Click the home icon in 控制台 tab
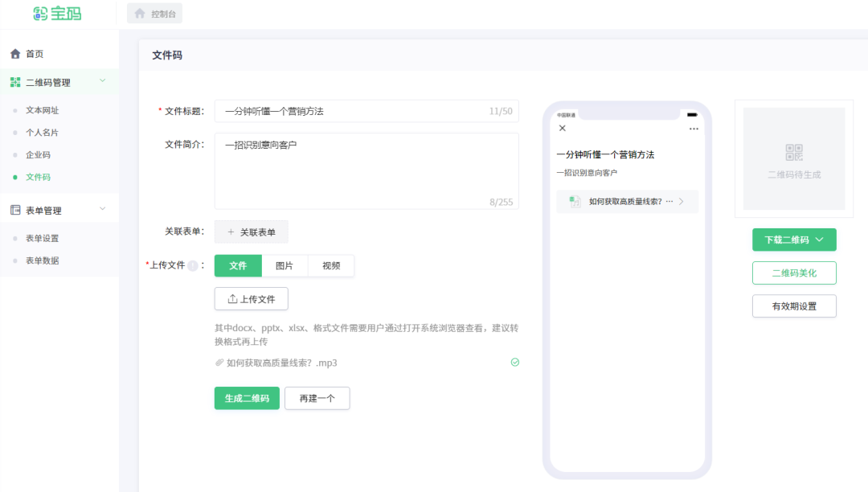 tap(140, 14)
